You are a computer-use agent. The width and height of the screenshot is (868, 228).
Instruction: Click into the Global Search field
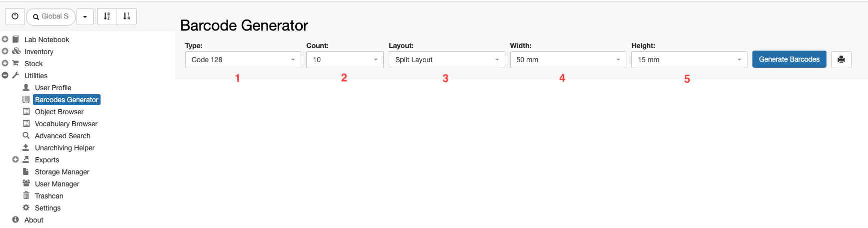(x=51, y=17)
